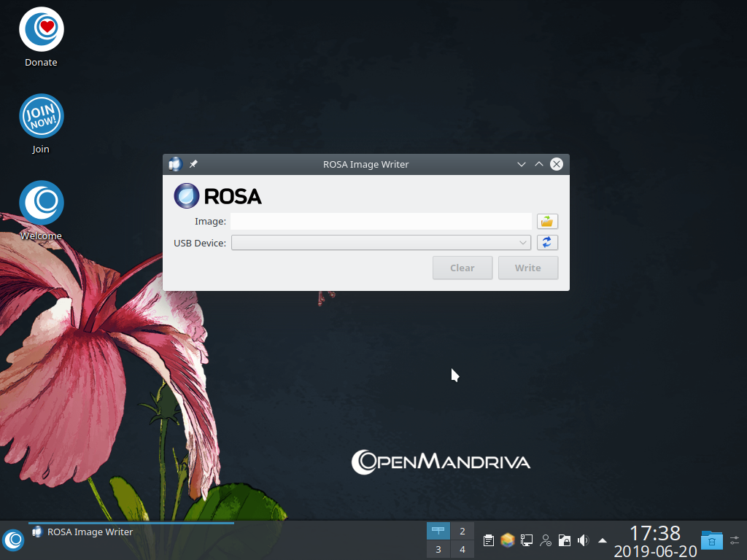Open the clipboard manager in the system tray
The width and height of the screenshot is (747, 560).
click(x=488, y=540)
